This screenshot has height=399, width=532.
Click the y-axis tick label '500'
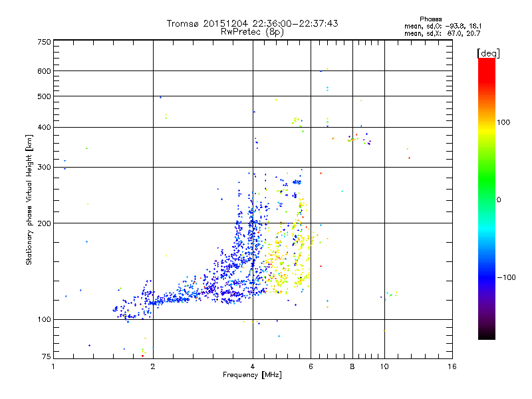pos(45,96)
